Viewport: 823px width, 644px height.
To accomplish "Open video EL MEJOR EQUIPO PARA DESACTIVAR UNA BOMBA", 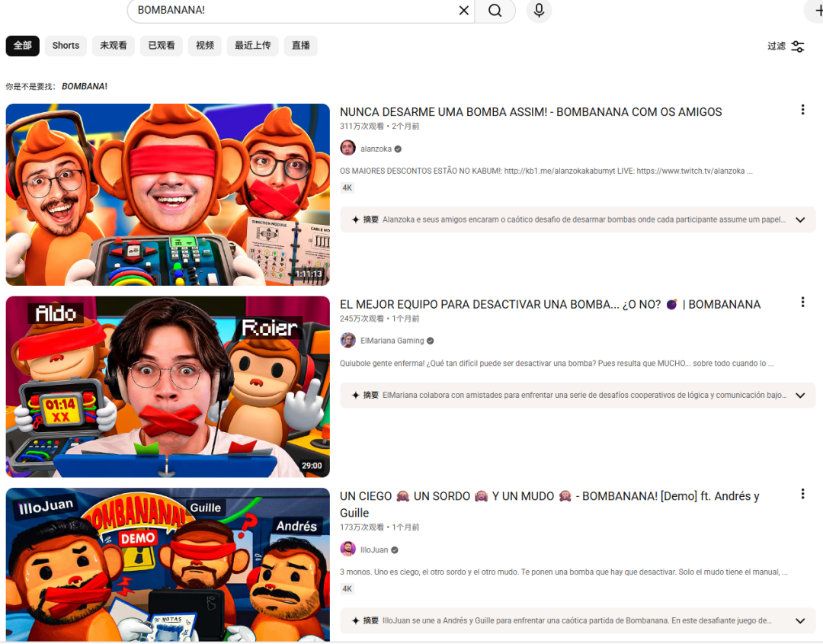I will coord(550,304).
